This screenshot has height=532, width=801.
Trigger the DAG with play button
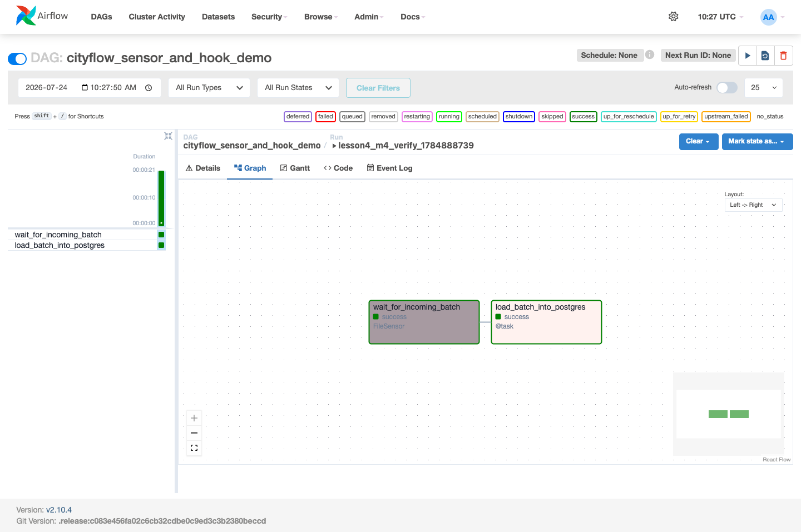[748, 56]
